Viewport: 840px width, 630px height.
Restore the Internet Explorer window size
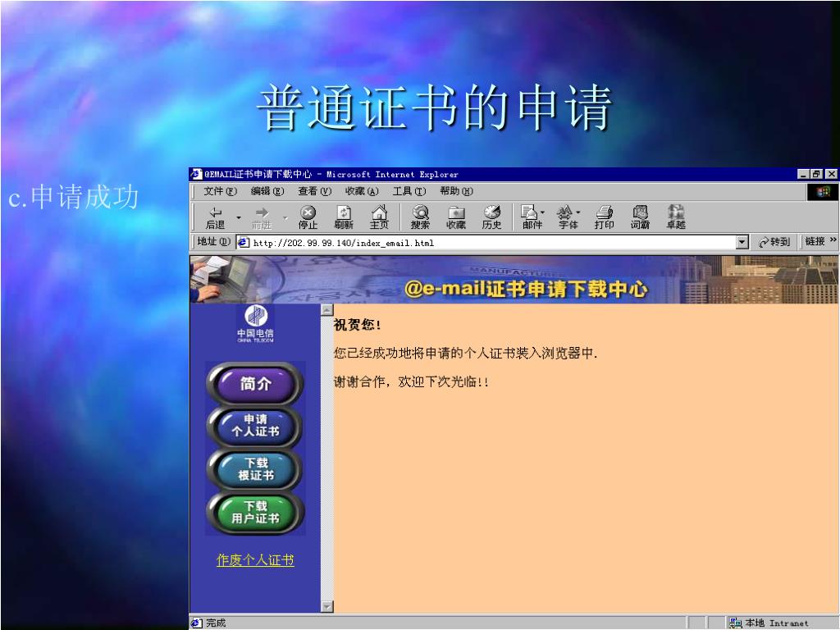pyautogui.click(x=816, y=174)
